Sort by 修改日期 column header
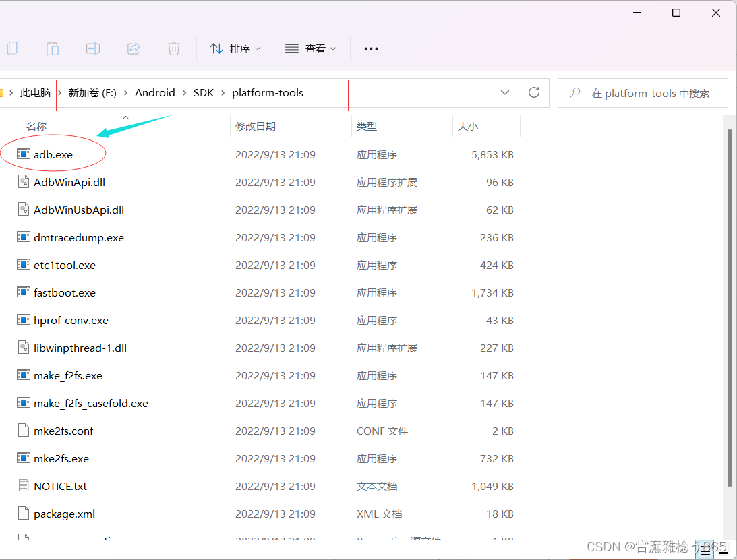Viewport: 737px width, 560px height. click(x=256, y=127)
